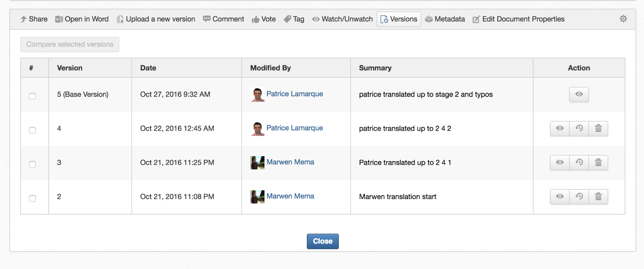Upload a new version
The image size is (644, 269).
[x=156, y=19]
